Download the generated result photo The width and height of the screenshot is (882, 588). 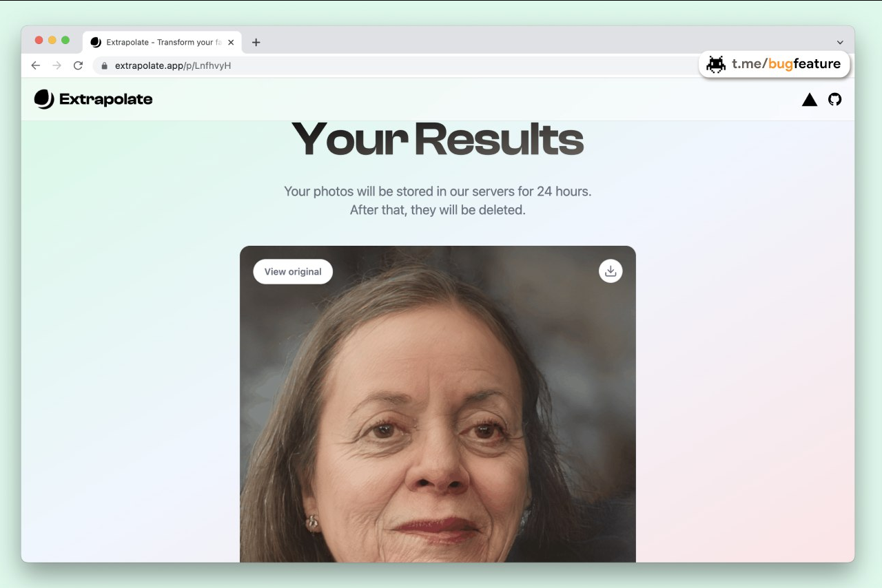click(x=611, y=271)
